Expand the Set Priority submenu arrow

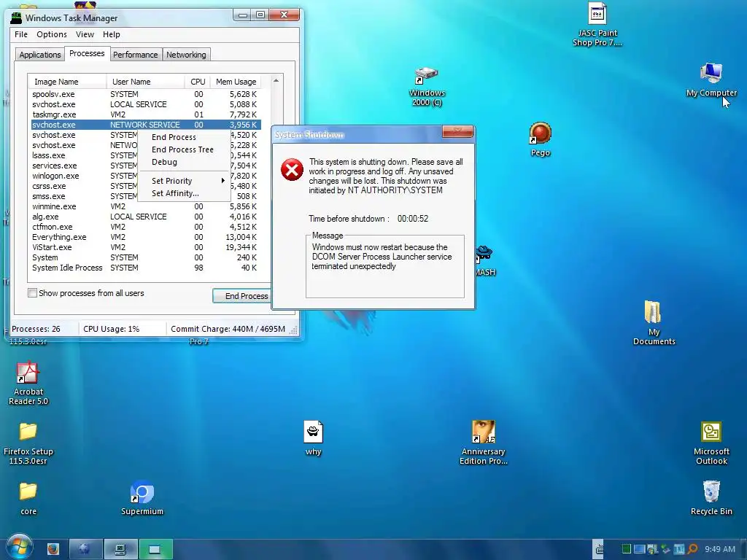[222, 181]
